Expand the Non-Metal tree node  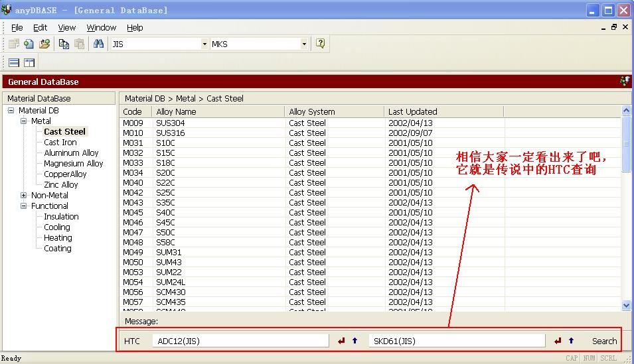23,195
